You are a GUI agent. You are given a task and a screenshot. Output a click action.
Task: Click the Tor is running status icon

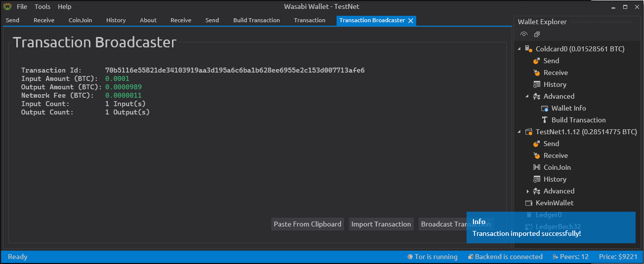click(x=410, y=257)
